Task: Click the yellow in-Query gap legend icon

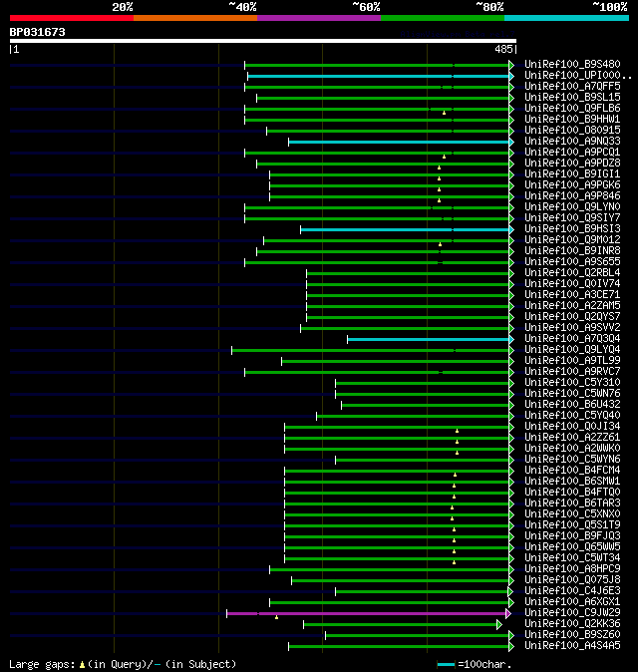Action: click(83, 665)
